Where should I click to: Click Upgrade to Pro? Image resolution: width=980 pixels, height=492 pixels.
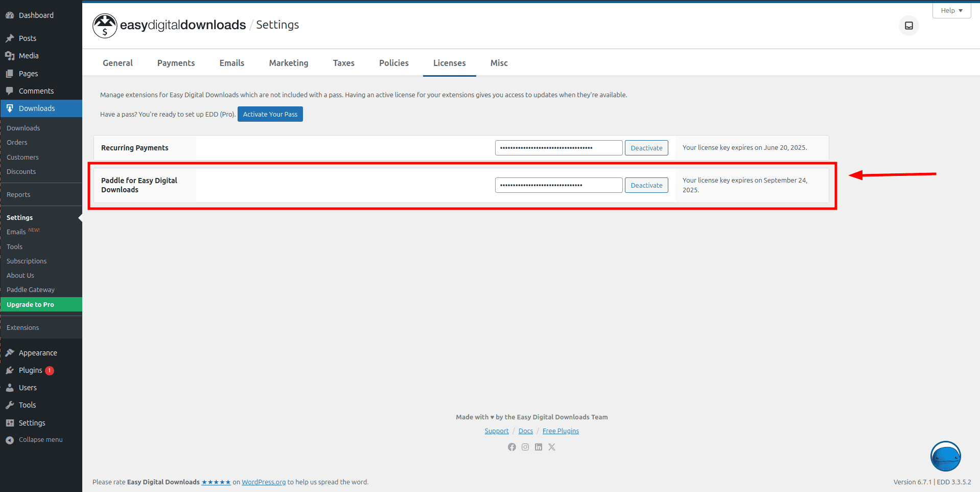[x=41, y=304]
